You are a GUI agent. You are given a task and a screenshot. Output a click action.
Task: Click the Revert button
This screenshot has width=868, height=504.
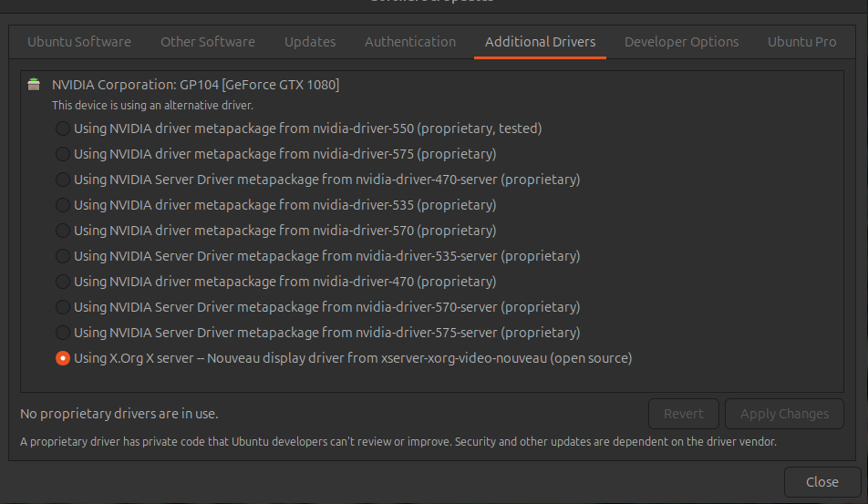[683, 414]
